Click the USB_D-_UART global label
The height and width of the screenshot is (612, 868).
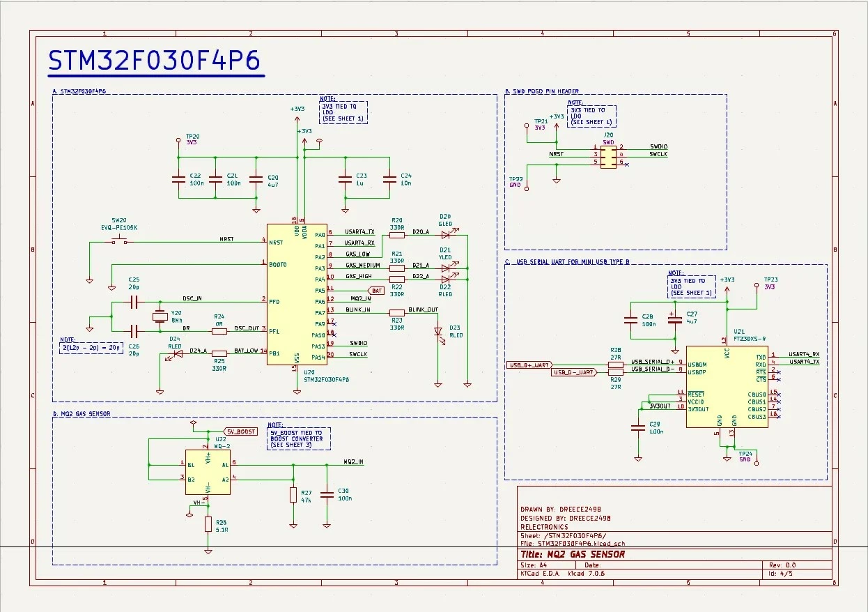click(575, 372)
